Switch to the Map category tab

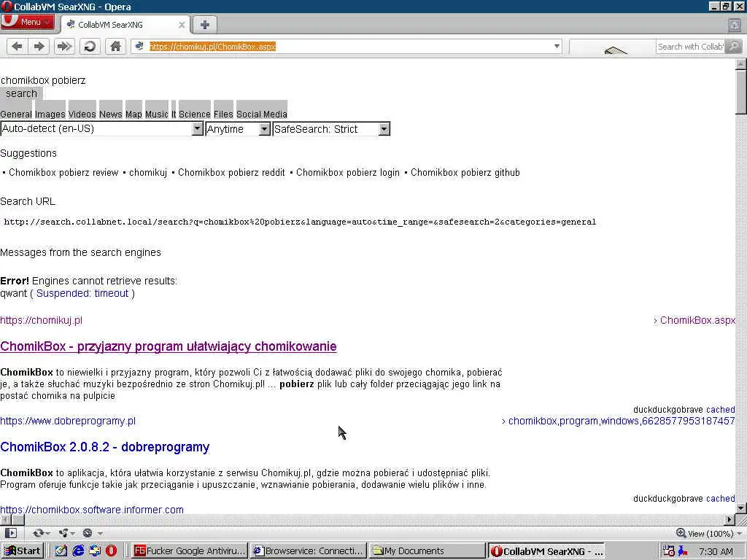(133, 114)
